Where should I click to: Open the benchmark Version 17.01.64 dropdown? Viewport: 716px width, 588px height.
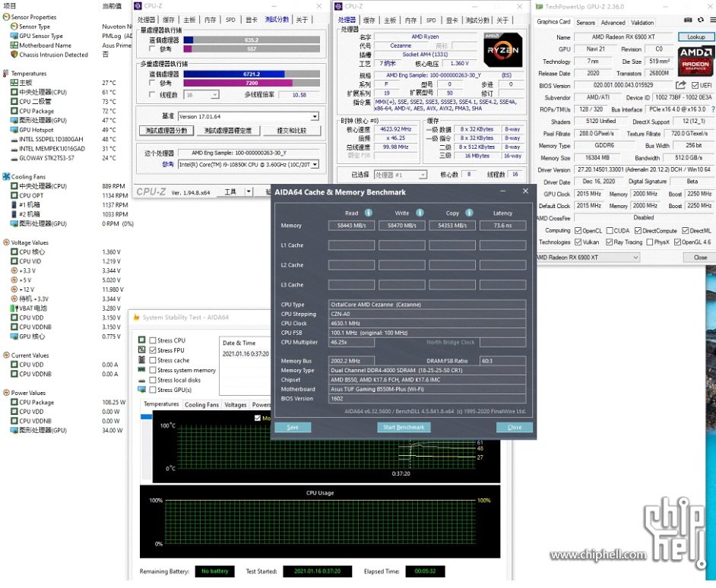pyautogui.click(x=315, y=116)
